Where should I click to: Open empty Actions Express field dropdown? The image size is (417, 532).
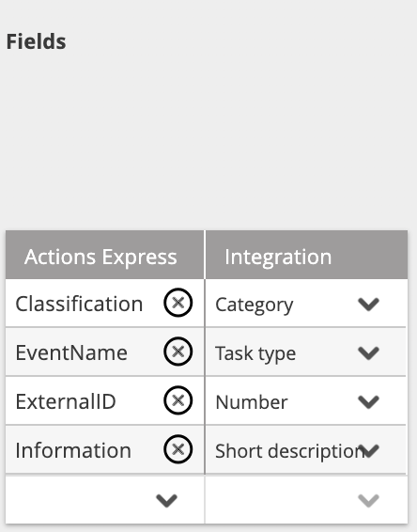pyautogui.click(x=166, y=500)
